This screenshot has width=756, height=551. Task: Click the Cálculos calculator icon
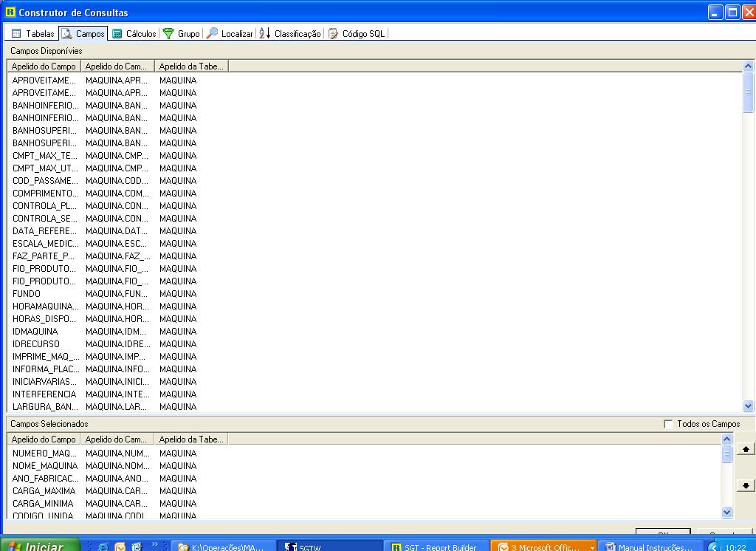click(117, 33)
